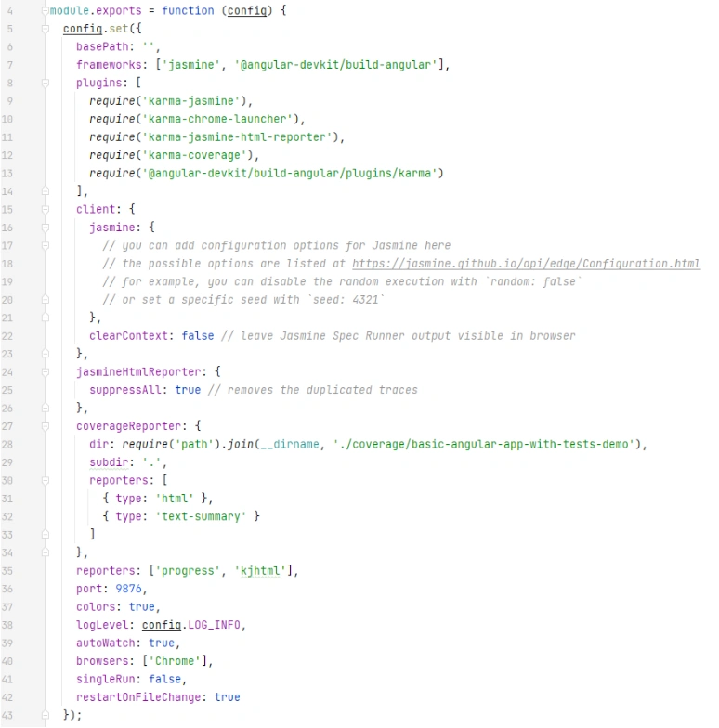The height and width of the screenshot is (728, 719).
Task: Open the jasmine.github.io Configuration.html link
Action: point(526,264)
